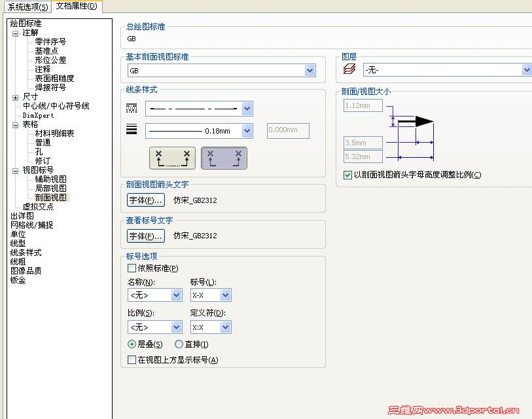
Task: Enable 在视图上方显示标号(A) checkbox
Action: (x=132, y=359)
